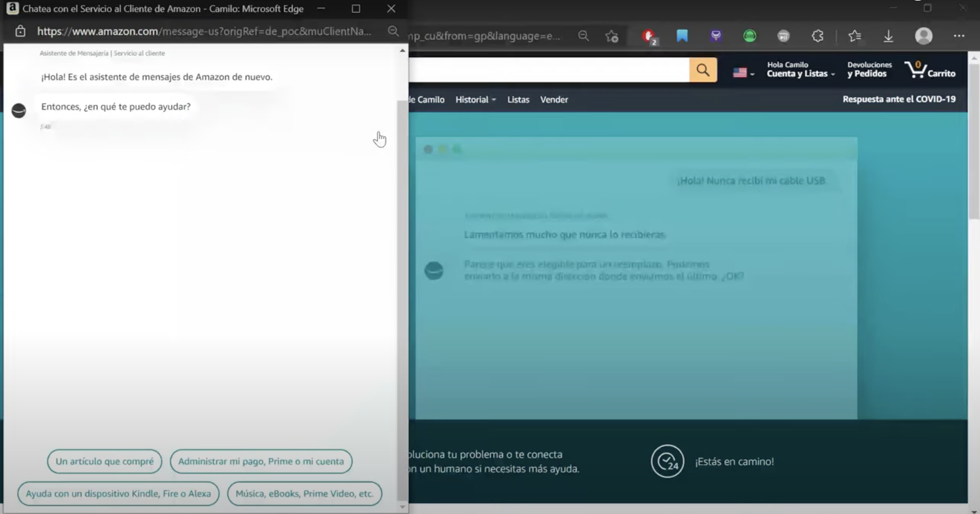Click the orange Amazon search button
Viewport: 980px width, 514px height.
pos(703,70)
